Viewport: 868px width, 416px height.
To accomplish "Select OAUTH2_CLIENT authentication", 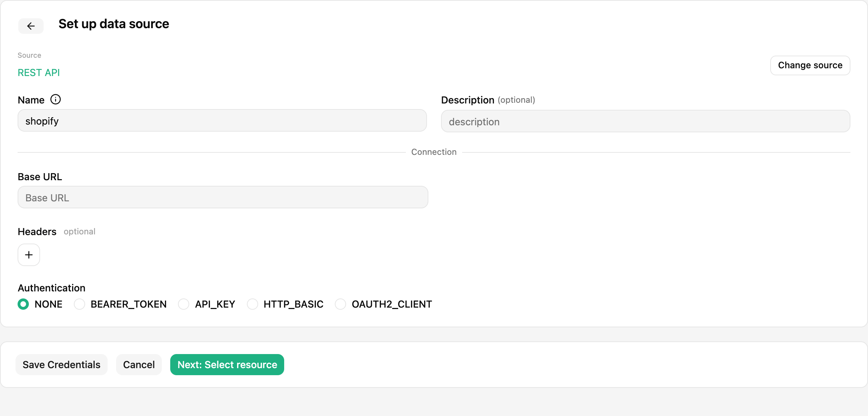I will pos(340,304).
